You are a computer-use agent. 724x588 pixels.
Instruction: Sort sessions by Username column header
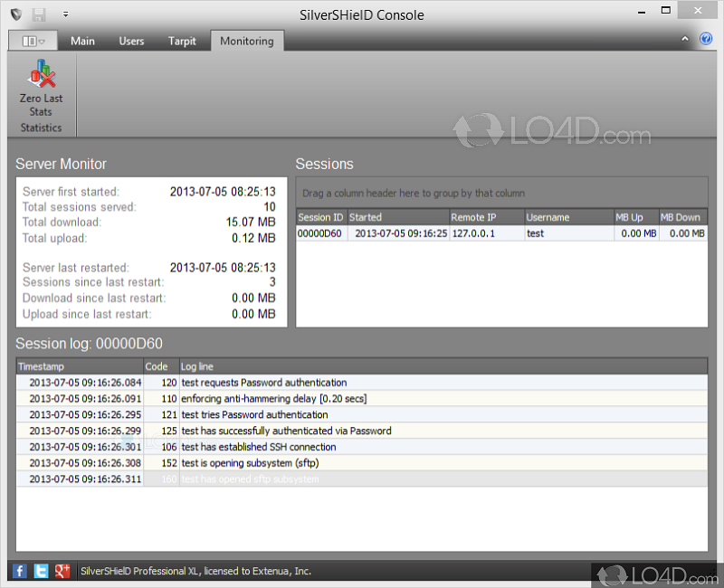coord(569,217)
